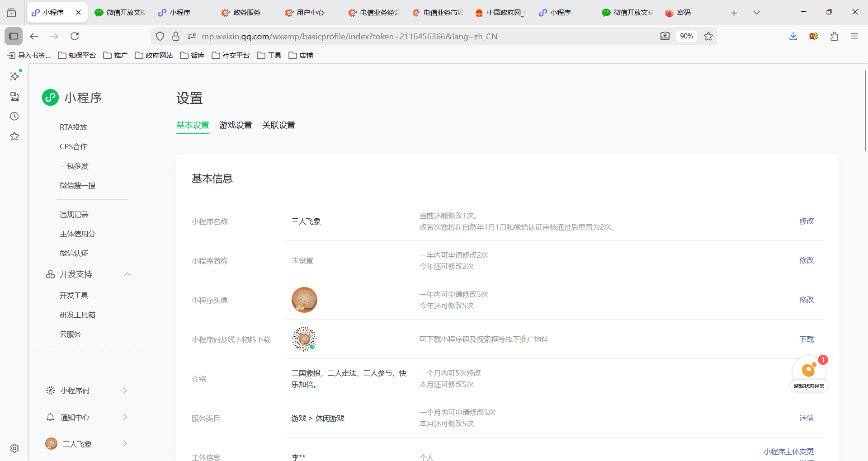Open the 知保平台 bookmark folder
The width and height of the screenshot is (868, 461).
point(77,55)
